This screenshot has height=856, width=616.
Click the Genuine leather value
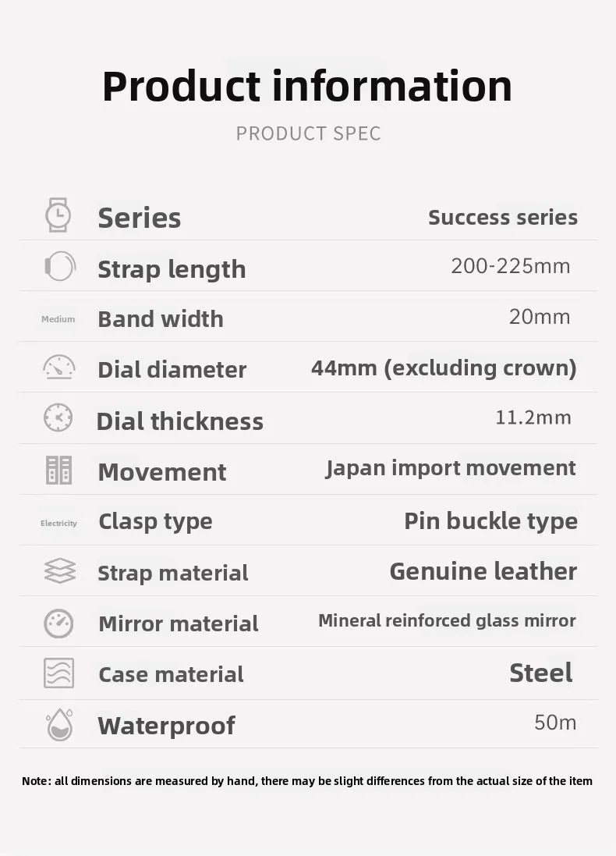tap(483, 571)
